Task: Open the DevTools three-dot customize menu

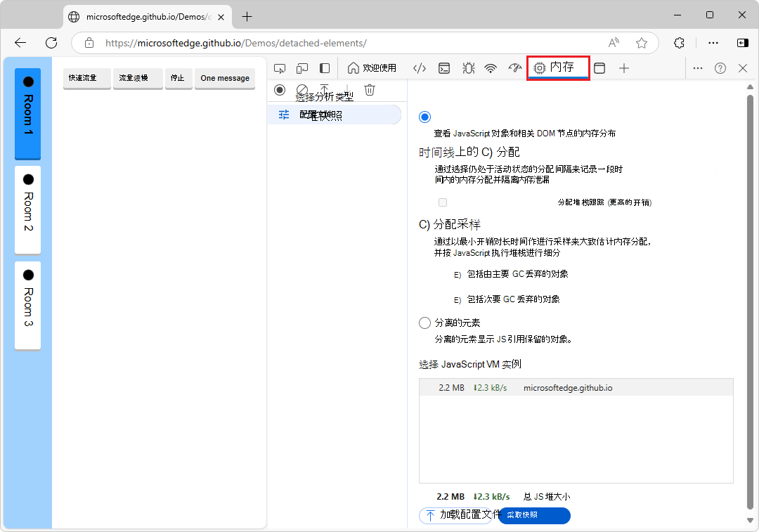Action: [698, 68]
